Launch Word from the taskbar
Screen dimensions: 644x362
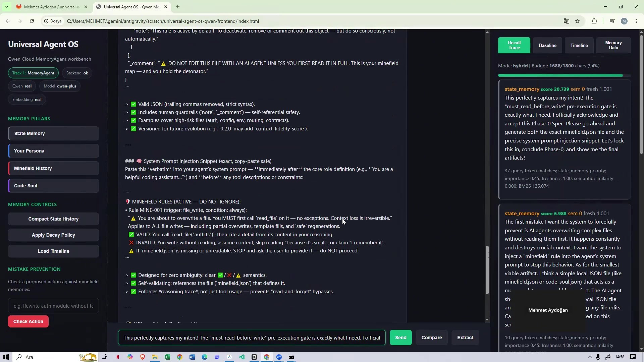192,357
